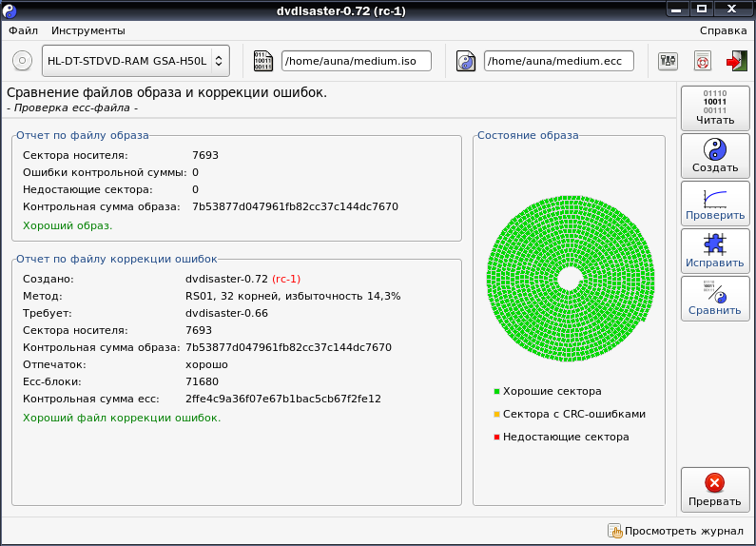Click the red Недостающие сектора legend swatch
The width and height of the screenshot is (756, 546).
click(x=496, y=437)
